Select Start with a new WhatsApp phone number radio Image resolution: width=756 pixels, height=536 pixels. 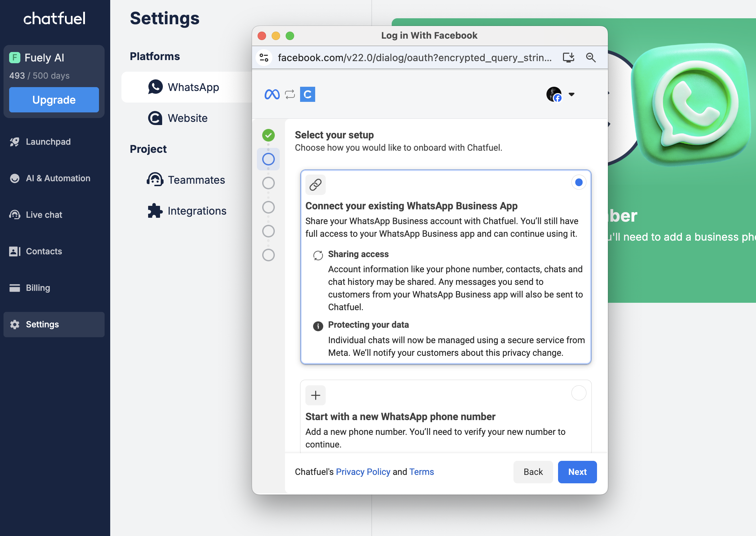pyautogui.click(x=579, y=393)
